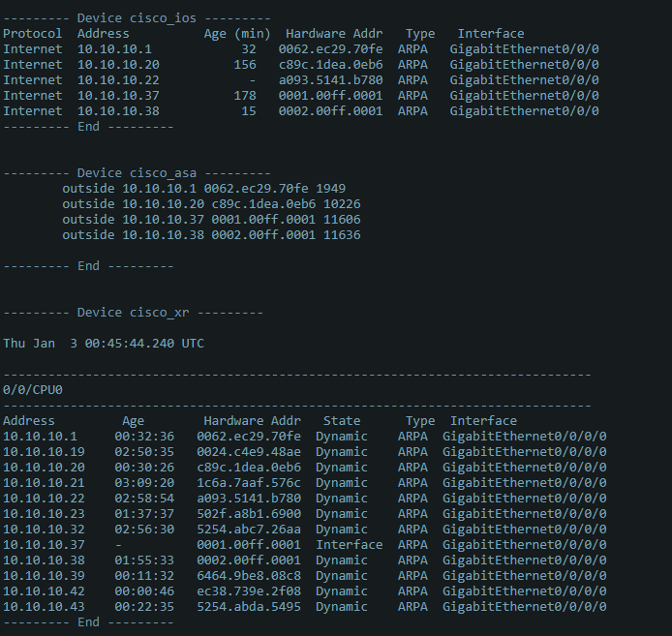The height and width of the screenshot is (636, 672).
Task: Click MAC address 5254.abda.5495
Action: pyautogui.click(x=248, y=606)
